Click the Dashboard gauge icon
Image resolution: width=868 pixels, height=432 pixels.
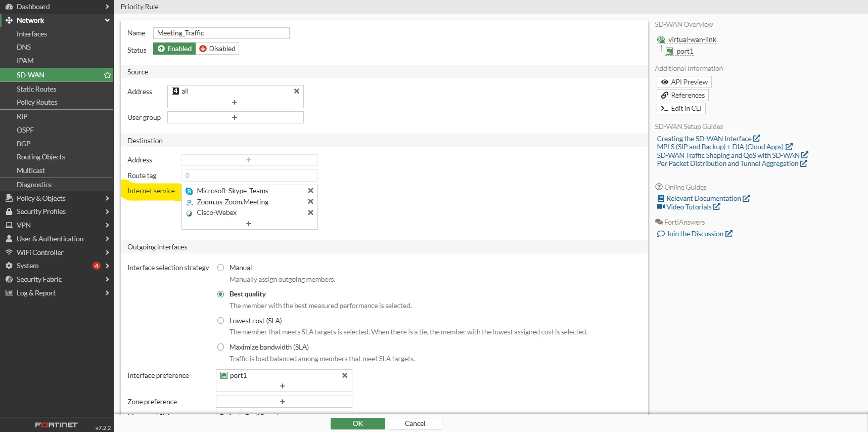9,7
